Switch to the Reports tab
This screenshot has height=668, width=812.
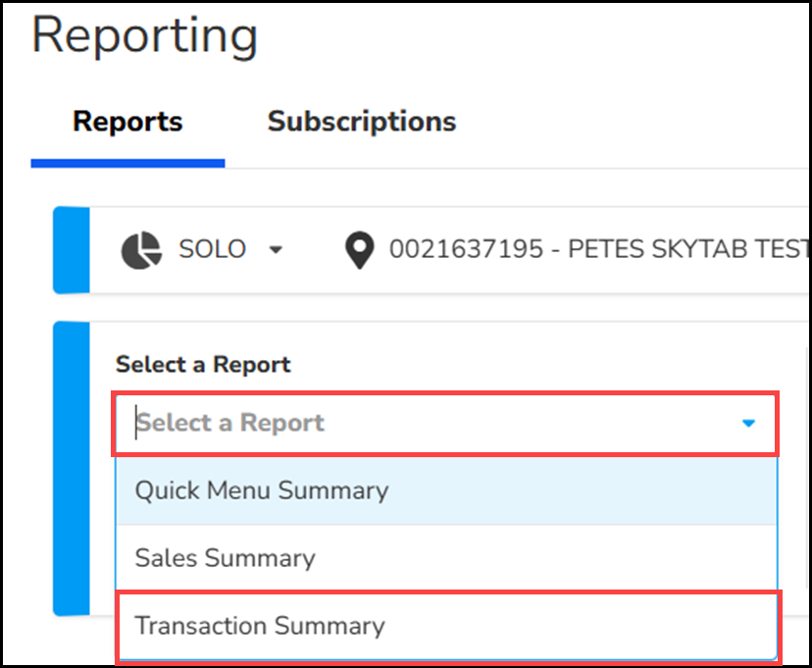tap(127, 122)
